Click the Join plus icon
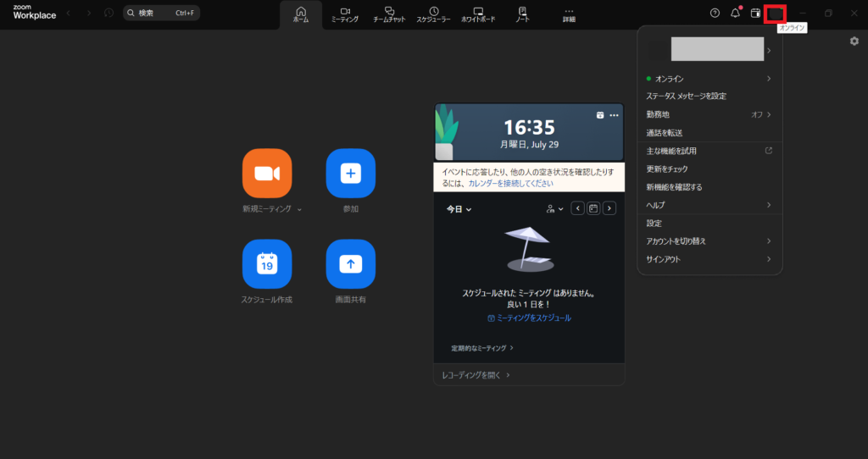Viewport: 868px width, 459px height. point(350,173)
